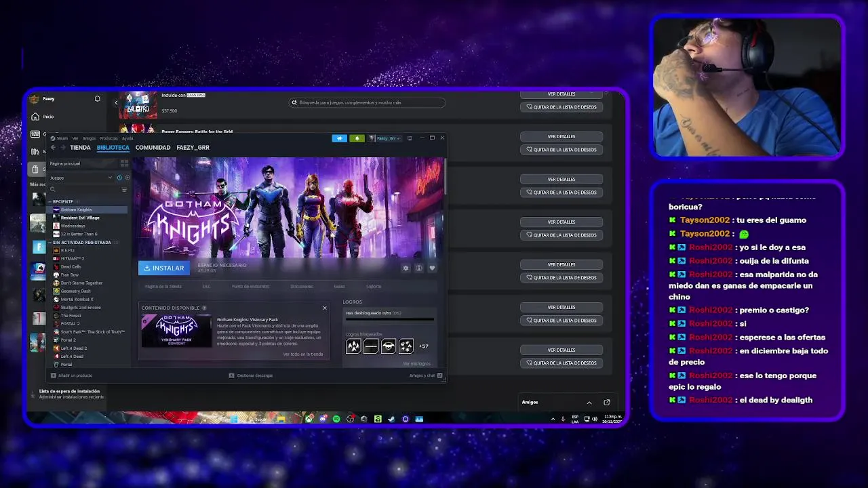Click the INSTALAR button
868x488 pixels.
point(164,268)
